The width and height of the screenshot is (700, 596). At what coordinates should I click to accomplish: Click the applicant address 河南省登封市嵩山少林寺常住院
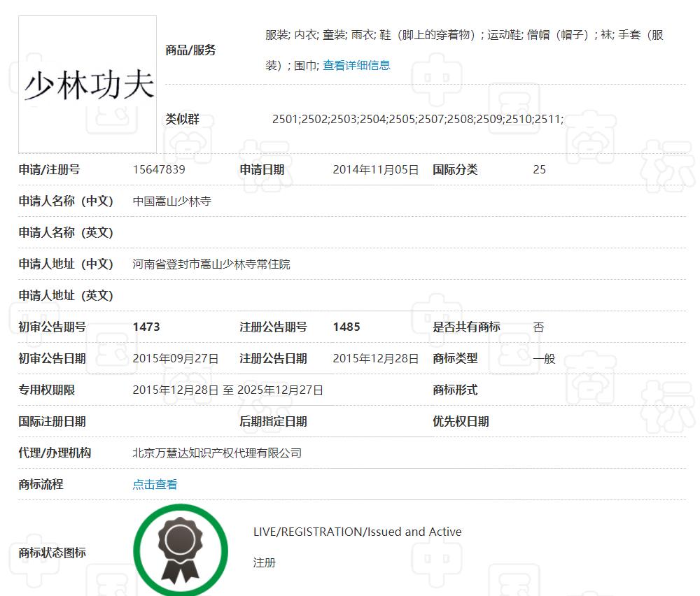pyautogui.click(x=211, y=264)
